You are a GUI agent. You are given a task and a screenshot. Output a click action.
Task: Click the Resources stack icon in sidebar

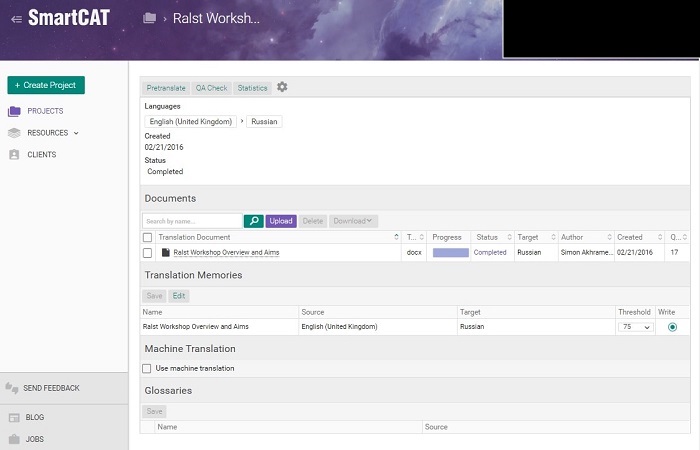tap(14, 133)
